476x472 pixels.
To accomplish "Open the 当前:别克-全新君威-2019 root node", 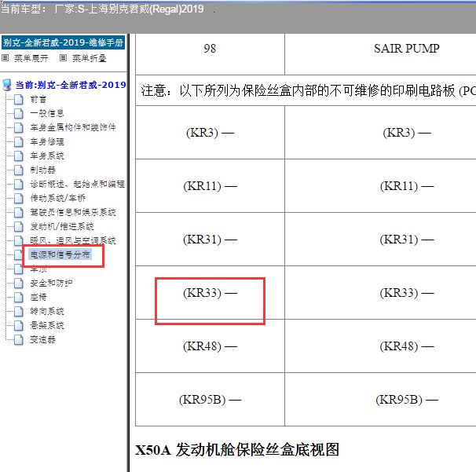I will [x=71, y=85].
